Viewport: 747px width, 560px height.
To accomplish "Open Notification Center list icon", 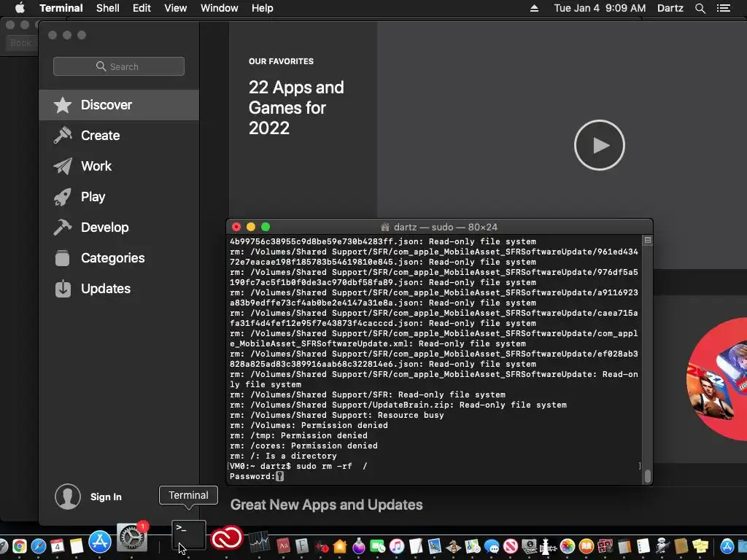I will click(724, 8).
